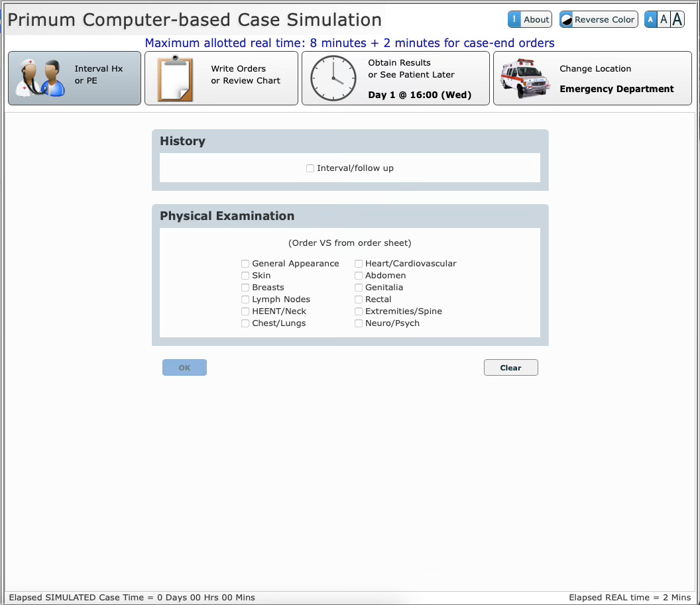Check the Chest/Lungs examination
The image size is (700, 605).
click(245, 323)
